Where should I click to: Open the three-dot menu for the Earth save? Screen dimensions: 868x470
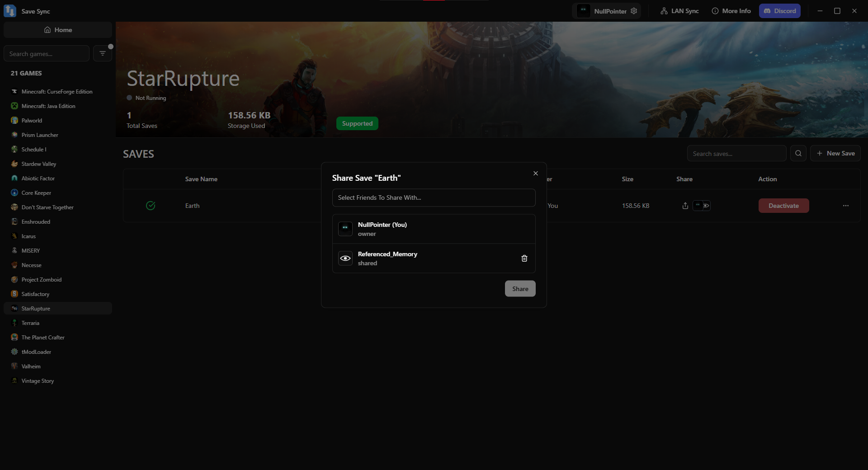click(846, 206)
